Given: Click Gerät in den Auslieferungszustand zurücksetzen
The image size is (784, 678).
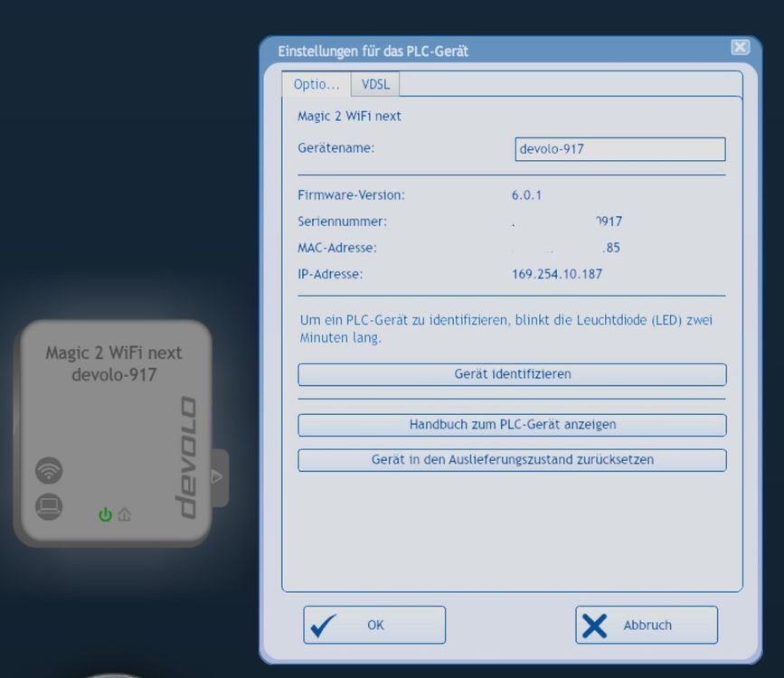Looking at the screenshot, I should pos(512,460).
